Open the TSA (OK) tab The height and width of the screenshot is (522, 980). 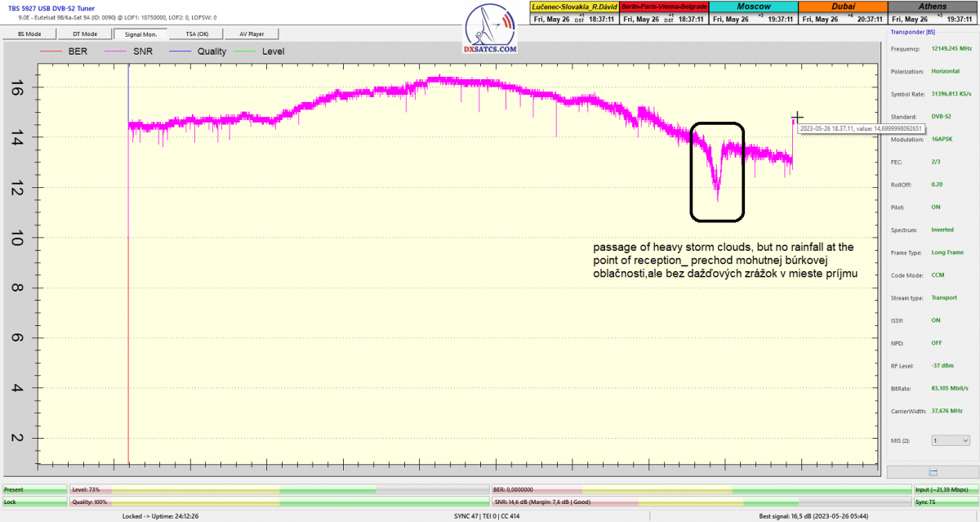coord(195,34)
